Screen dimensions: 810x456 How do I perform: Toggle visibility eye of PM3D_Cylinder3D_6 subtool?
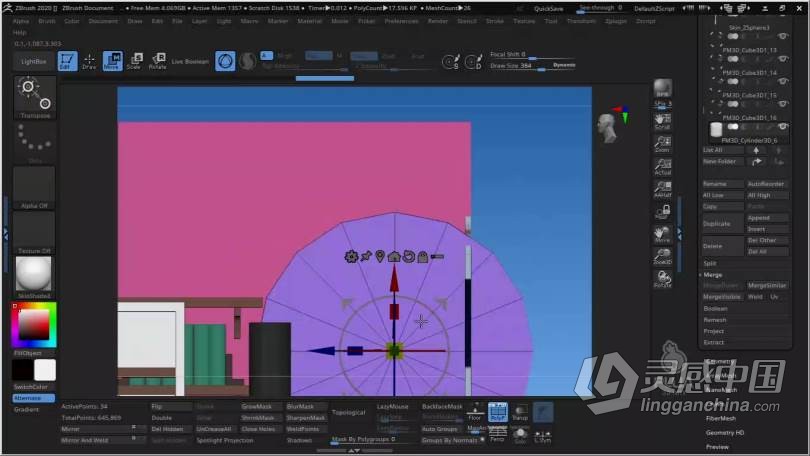[x=783, y=127]
